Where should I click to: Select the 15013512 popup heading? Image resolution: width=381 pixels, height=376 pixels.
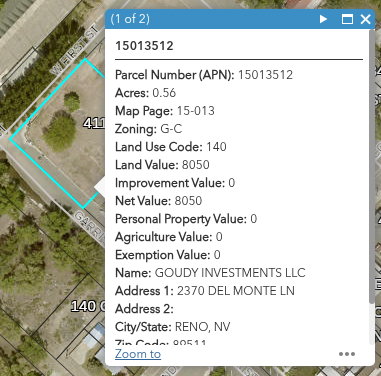144,46
